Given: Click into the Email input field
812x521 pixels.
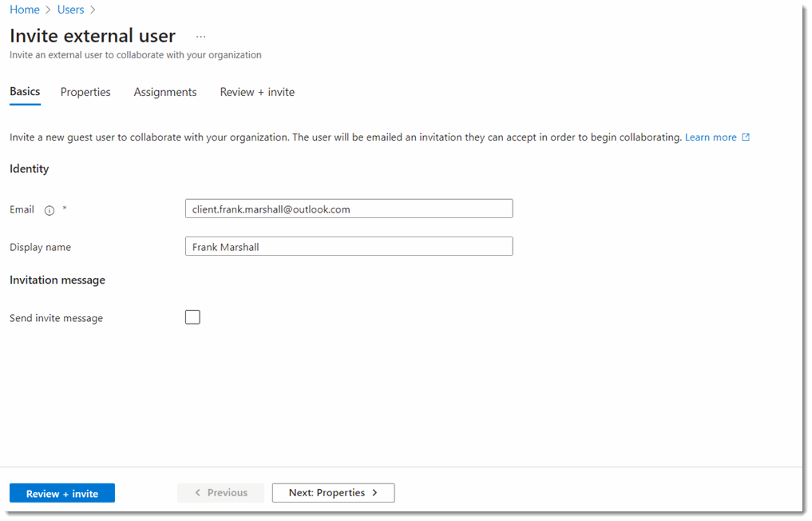Looking at the screenshot, I should pyautogui.click(x=349, y=209).
